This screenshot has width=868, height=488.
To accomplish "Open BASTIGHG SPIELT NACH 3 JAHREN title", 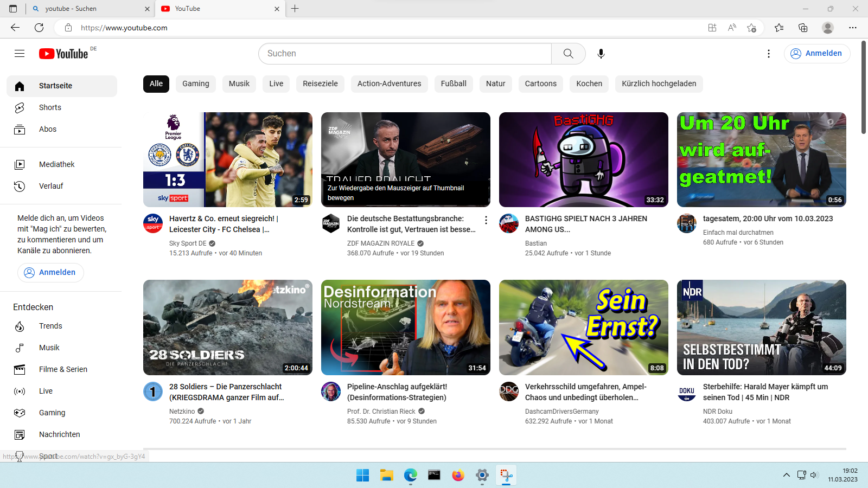I will (x=586, y=224).
